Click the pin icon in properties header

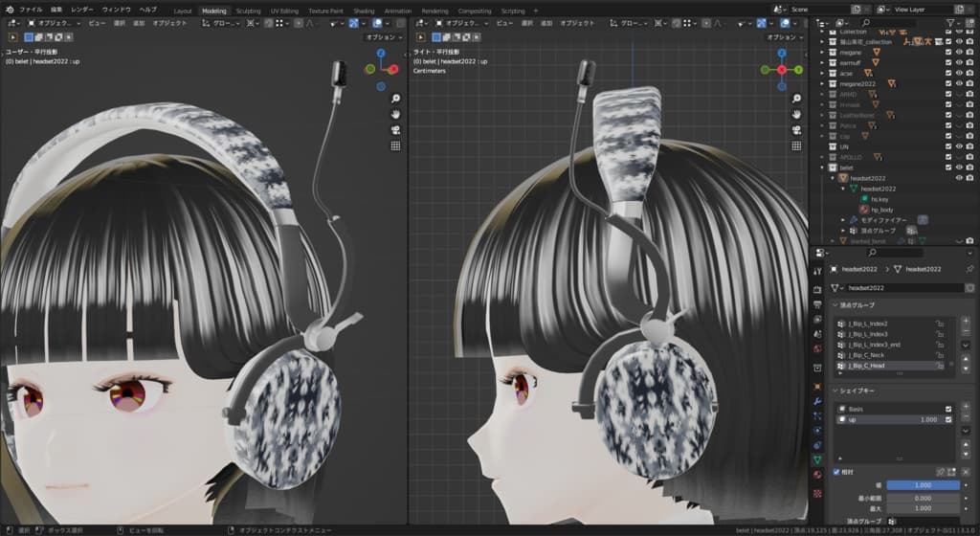pos(969,270)
